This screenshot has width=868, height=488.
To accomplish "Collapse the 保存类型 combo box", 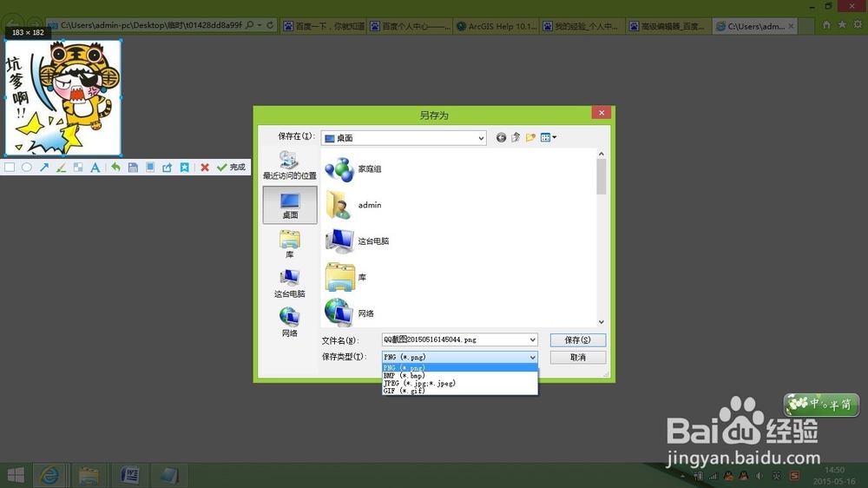I will pos(459,357).
